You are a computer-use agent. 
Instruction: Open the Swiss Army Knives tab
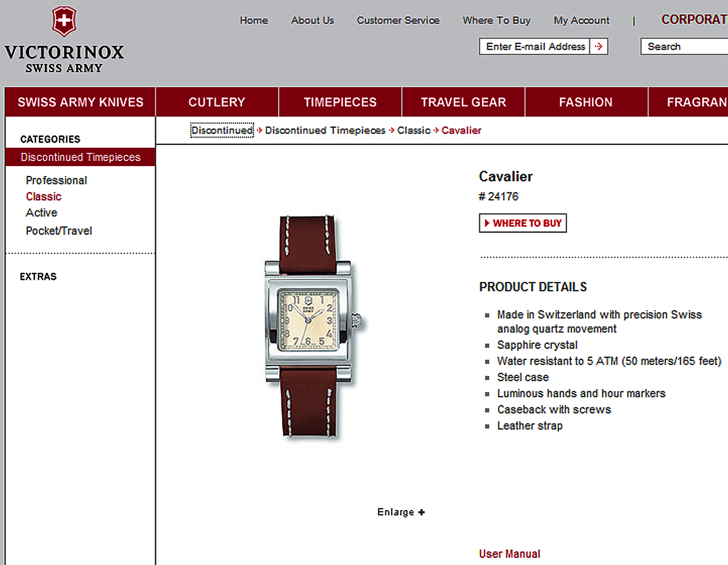pyautogui.click(x=80, y=102)
